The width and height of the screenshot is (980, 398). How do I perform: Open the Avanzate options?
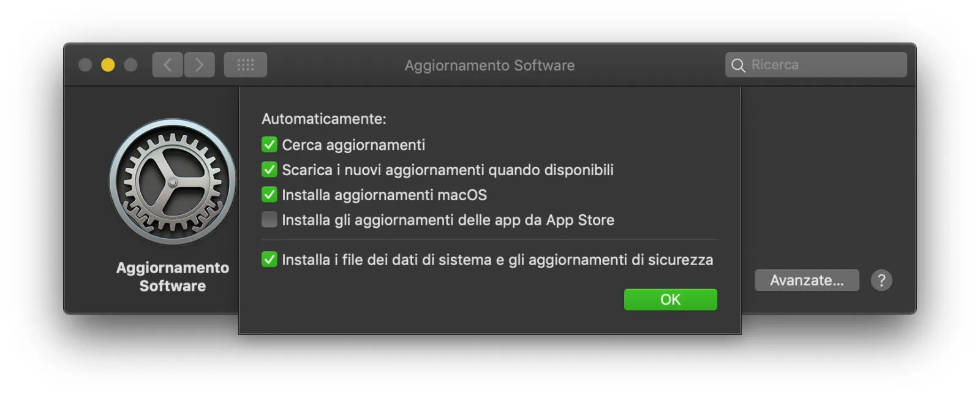[807, 280]
